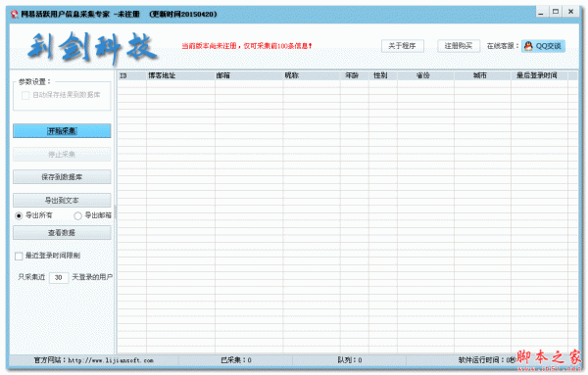Toggle 自动保存结果到数据库 checkbox
This screenshot has width=588, height=375.
[25, 95]
